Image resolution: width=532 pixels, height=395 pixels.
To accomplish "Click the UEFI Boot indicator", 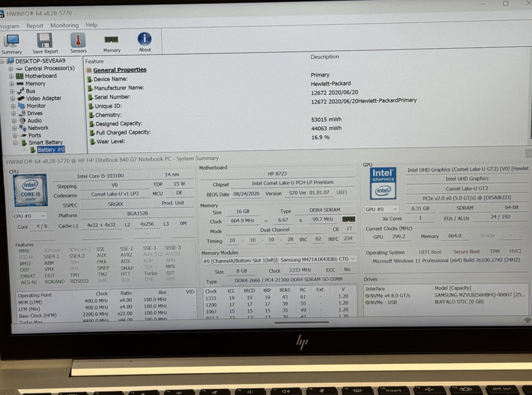I will click(x=430, y=252).
